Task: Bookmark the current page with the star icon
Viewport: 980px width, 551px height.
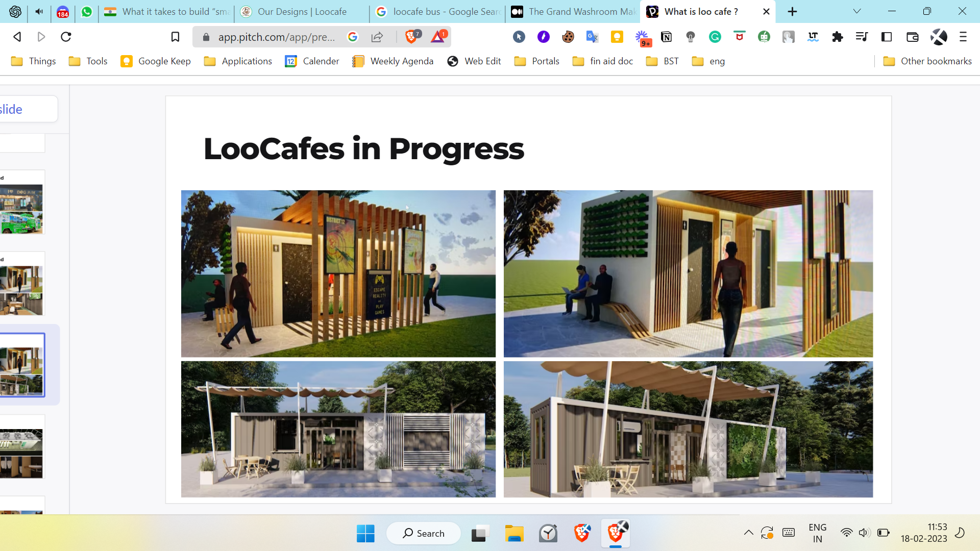Action: click(x=175, y=37)
